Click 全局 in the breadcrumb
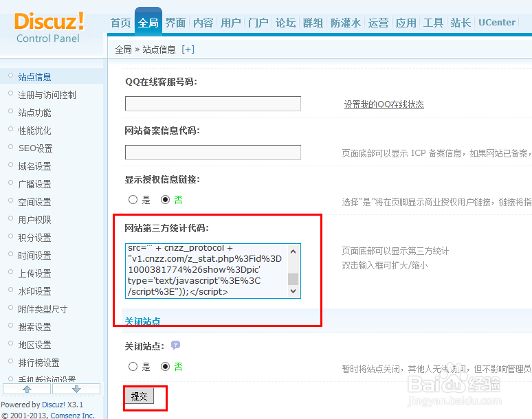The image size is (532, 419). click(x=123, y=49)
